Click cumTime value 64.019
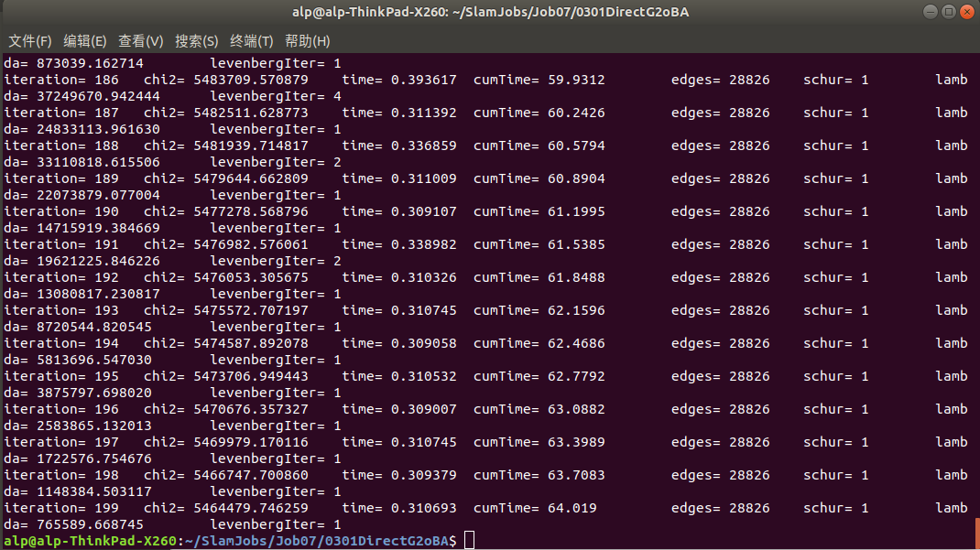The width and height of the screenshot is (980, 550). (572, 508)
